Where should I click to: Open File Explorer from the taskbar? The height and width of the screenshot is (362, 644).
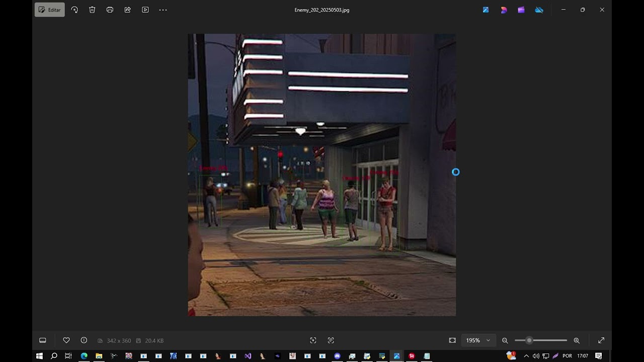(x=99, y=356)
